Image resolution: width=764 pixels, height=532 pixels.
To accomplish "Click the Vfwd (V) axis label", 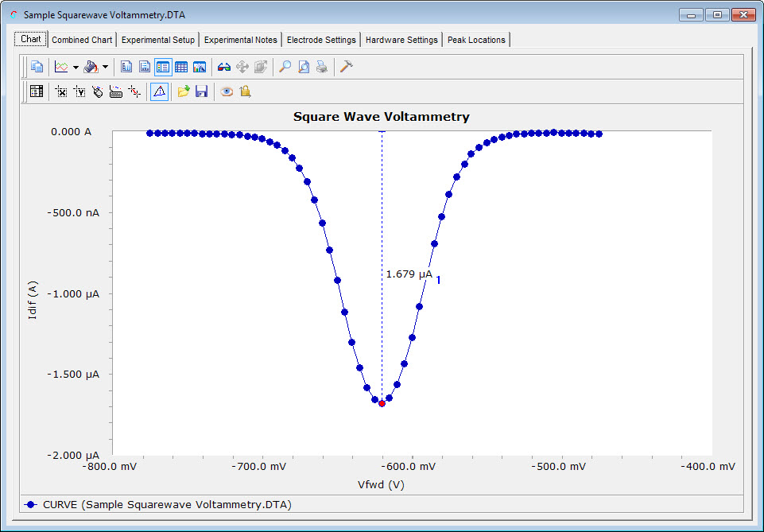I will (x=381, y=485).
